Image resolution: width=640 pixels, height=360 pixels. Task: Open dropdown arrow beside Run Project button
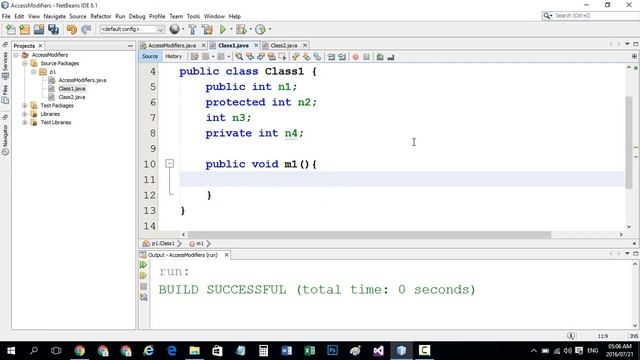[231, 29]
